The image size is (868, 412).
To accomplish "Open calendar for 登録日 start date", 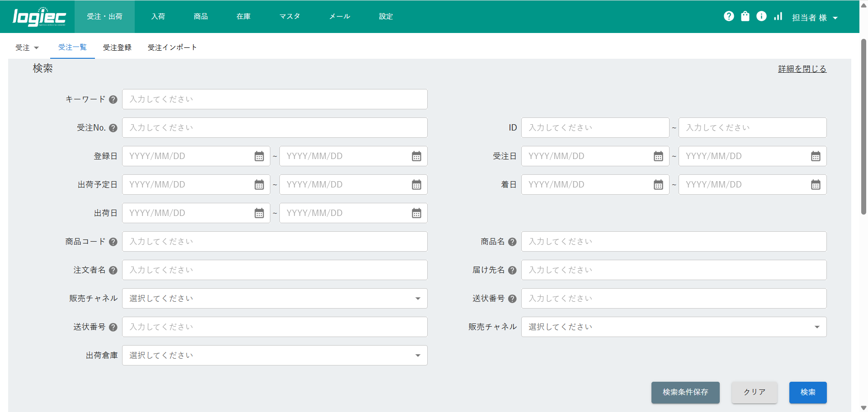I will [259, 156].
